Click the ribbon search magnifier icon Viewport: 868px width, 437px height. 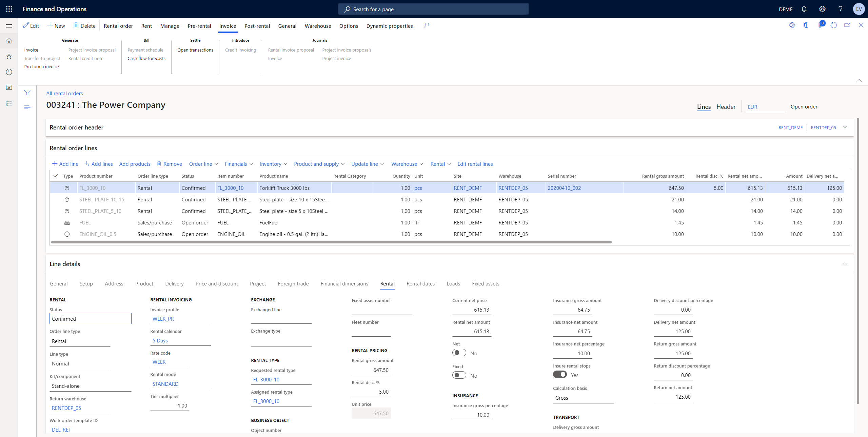pyautogui.click(x=426, y=25)
